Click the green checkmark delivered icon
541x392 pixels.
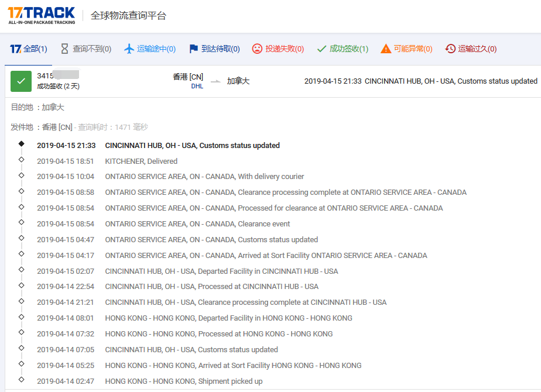321,49
